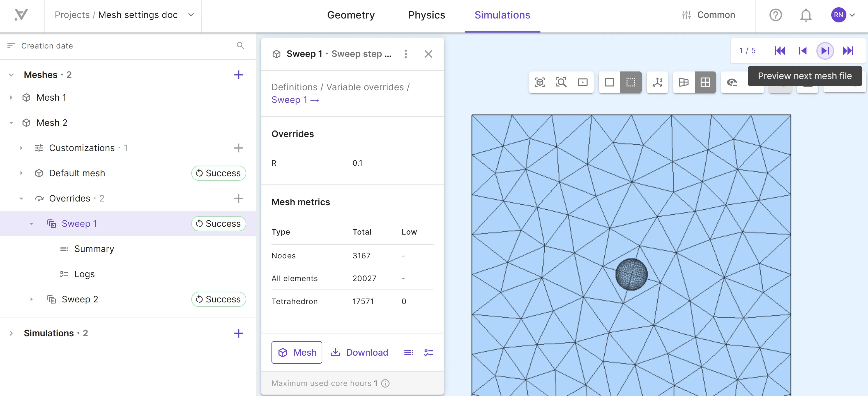868x396 pixels.
Task: Click the Download button in Sweep 1 panel
Action: (x=359, y=352)
